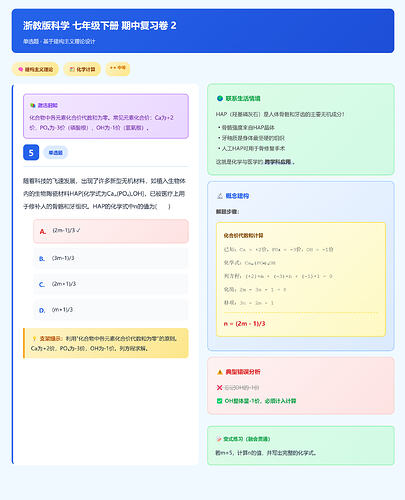Click the 化合价代数和计算 heading in yellow box
This screenshot has height=500, width=405.
pos(243,235)
